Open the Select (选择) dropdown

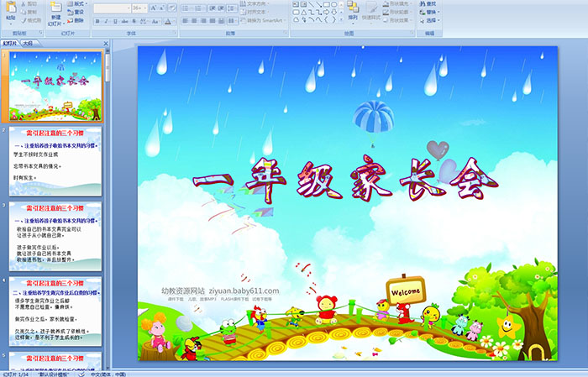point(430,20)
